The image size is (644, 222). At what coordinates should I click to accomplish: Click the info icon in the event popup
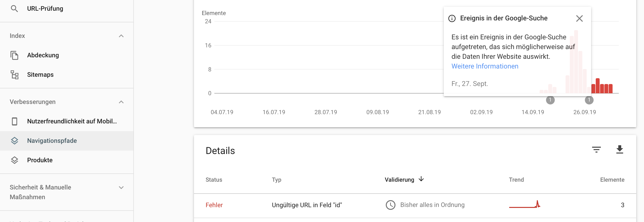tap(452, 18)
